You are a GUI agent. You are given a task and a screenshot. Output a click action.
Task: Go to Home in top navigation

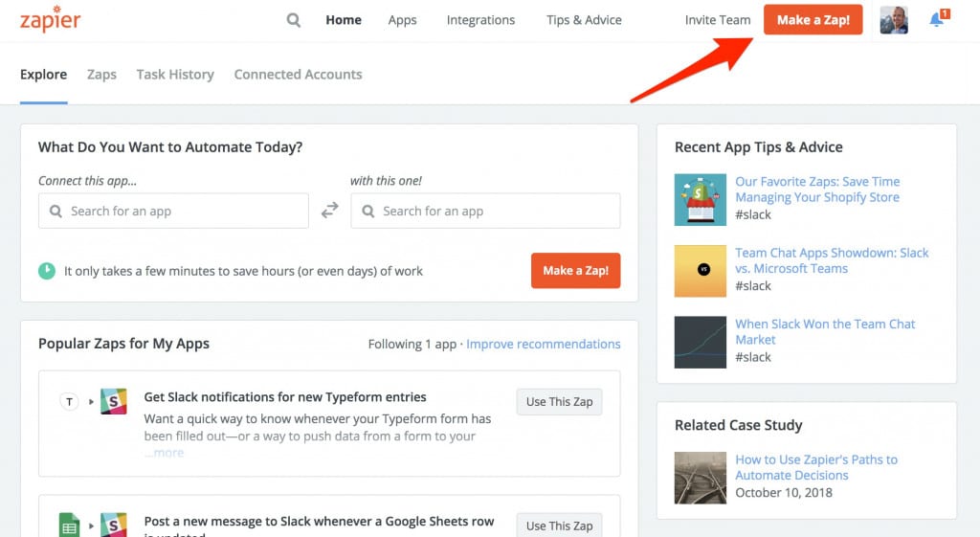pos(344,20)
